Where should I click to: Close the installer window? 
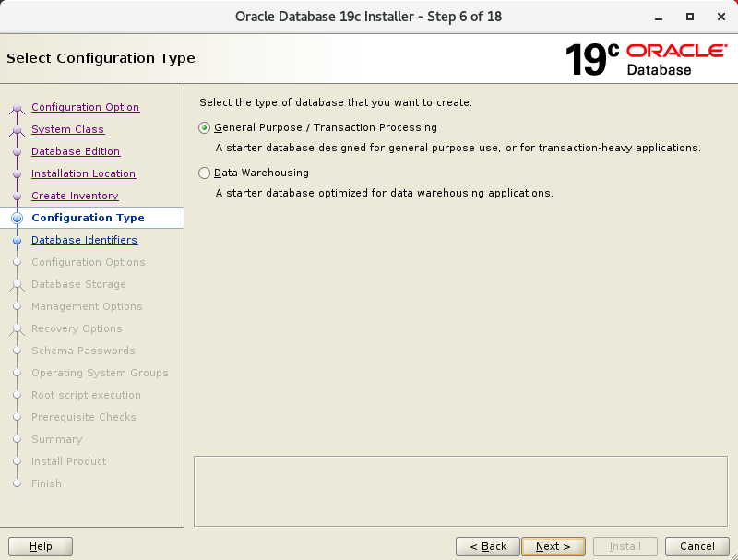point(721,17)
